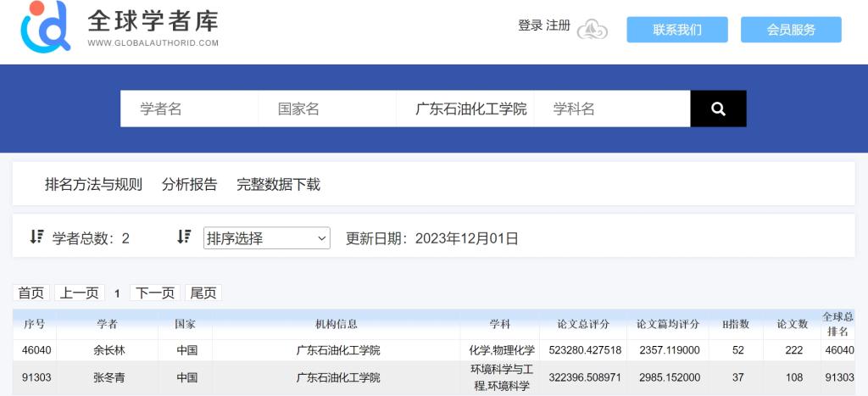Focus the 学者名 search field

coord(189,109)
